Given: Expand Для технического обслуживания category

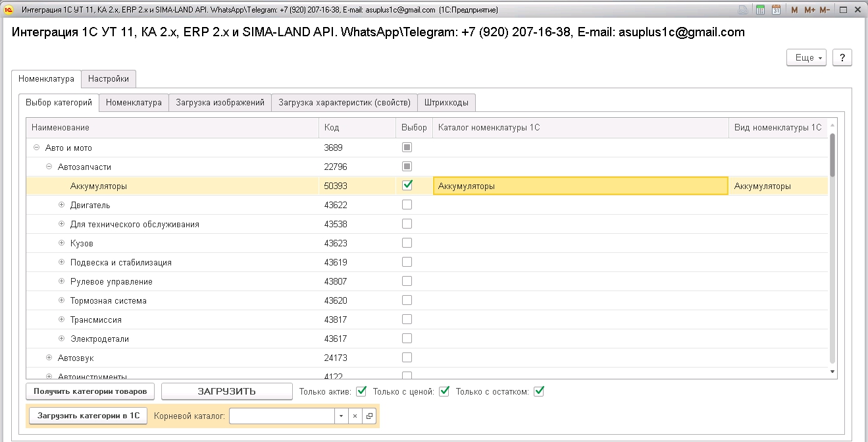Looking at the screenshot, I should [62, 225].
